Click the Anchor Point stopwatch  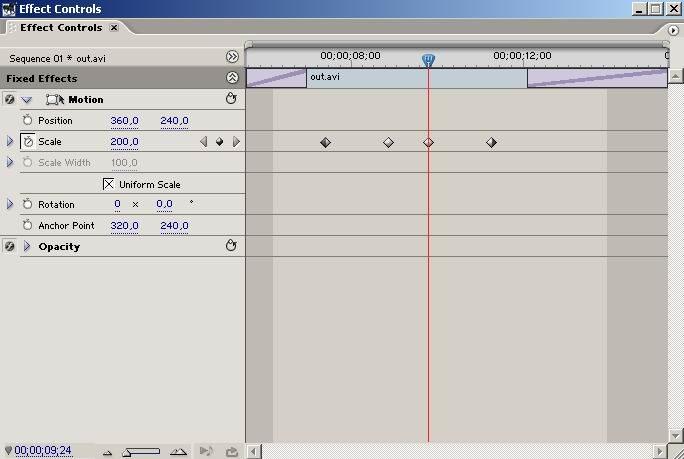coord(28,226)
